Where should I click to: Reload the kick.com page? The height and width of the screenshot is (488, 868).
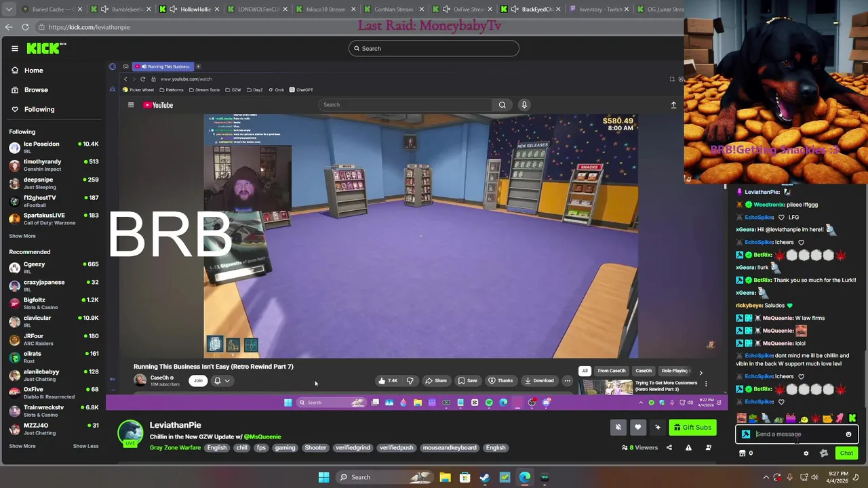click(25, 27)
